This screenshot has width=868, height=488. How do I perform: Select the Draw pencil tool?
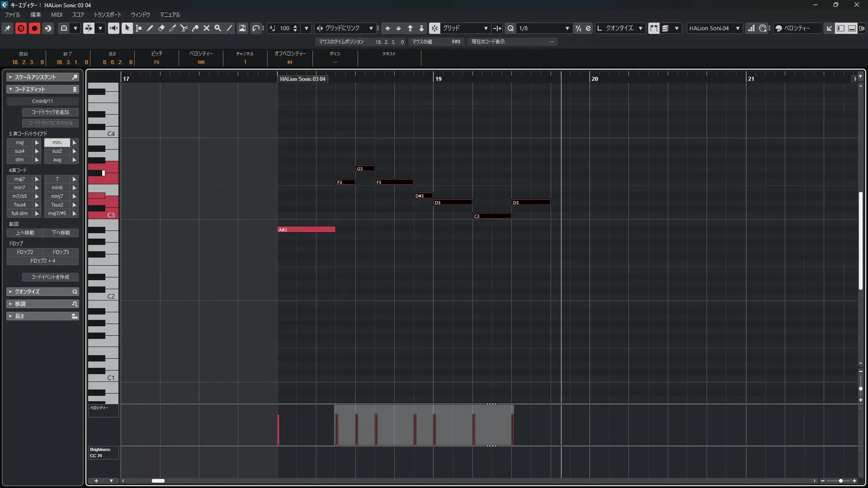click(x=150, y=28)
